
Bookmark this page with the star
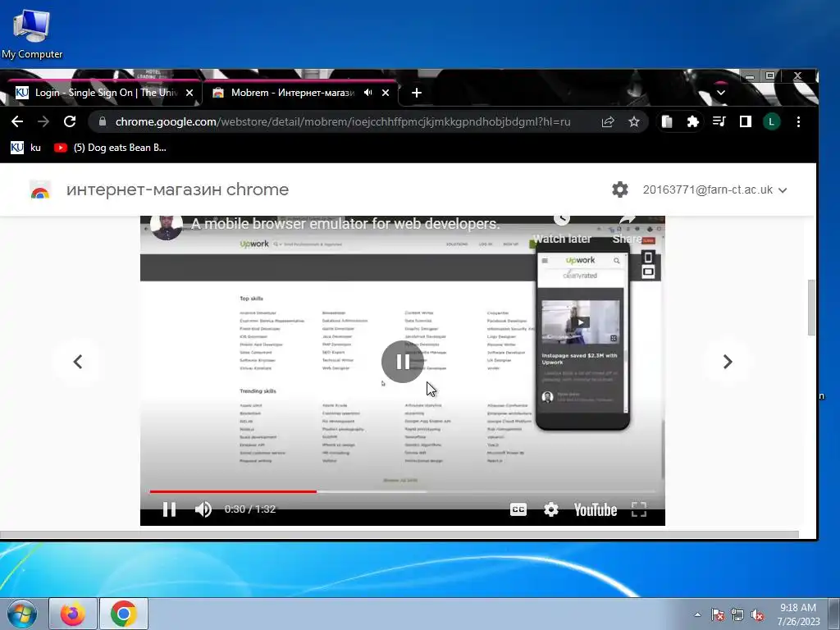point(634,121)
